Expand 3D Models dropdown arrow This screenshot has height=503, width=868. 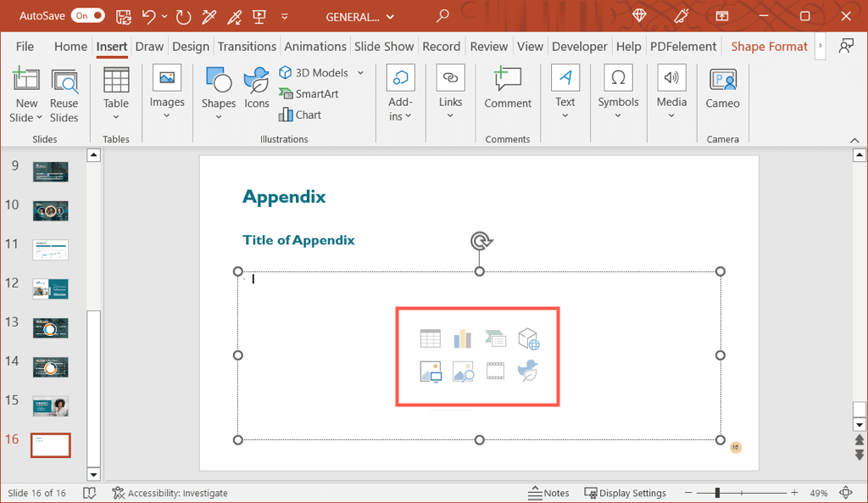(360, 73)
